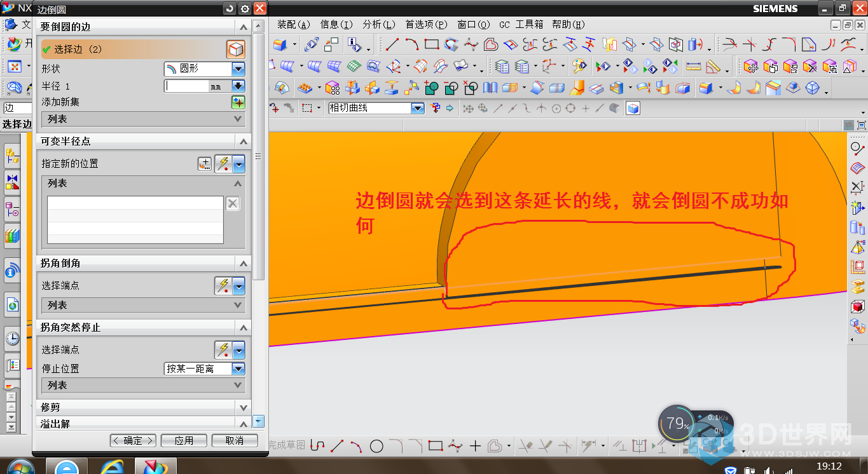Click the Add New Set icon
868x474 pixels.
point(238,102)
